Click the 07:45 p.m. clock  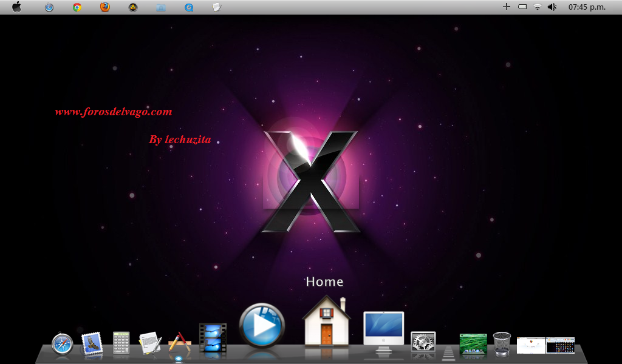587,7
